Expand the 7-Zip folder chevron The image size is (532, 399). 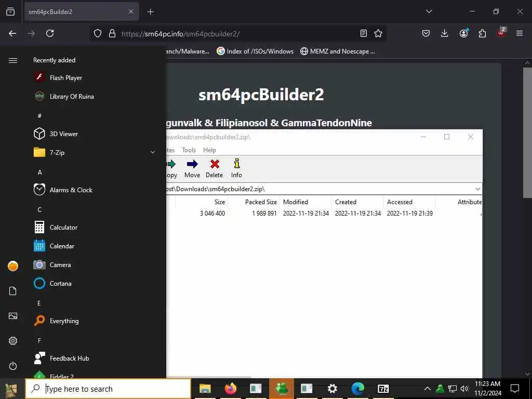pyautogui.click(x=153, y=152)
